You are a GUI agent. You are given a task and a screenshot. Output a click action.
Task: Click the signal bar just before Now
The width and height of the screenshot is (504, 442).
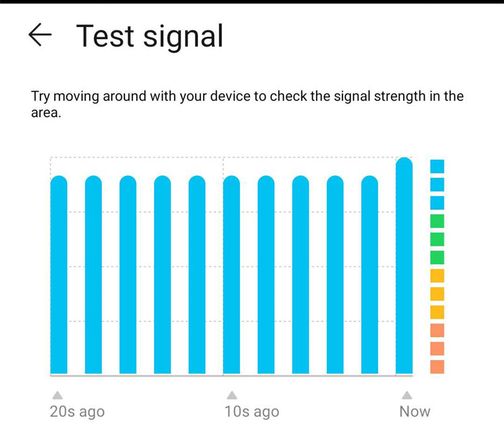[x=370, y=275]
